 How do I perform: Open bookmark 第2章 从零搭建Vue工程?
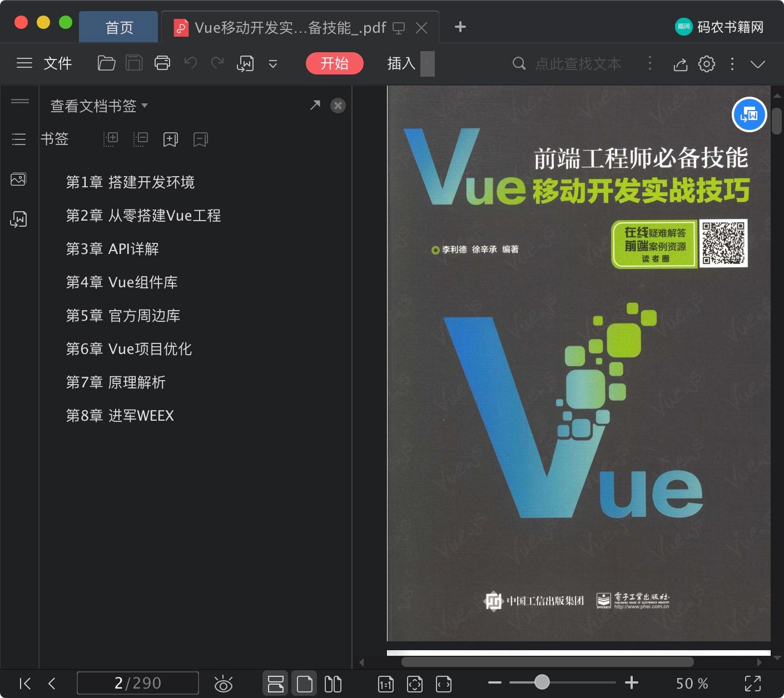click(x=143, y=216)
